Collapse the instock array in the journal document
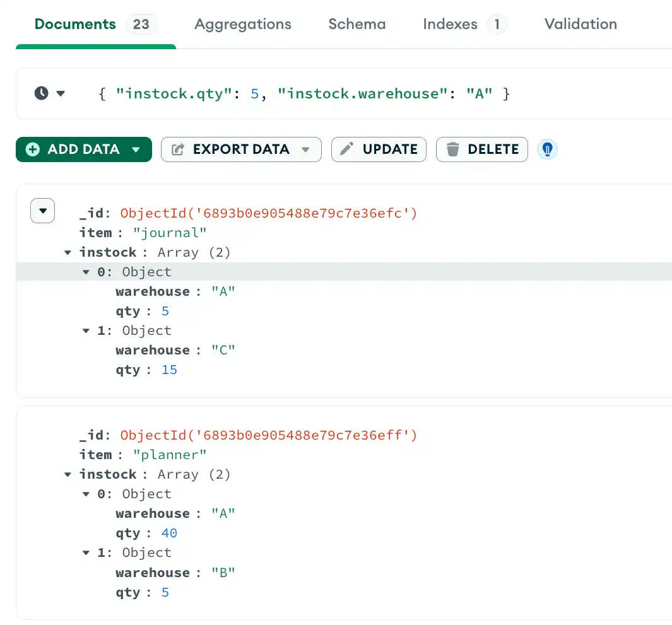The image size is (672, 625). click(x=68, y=252)
